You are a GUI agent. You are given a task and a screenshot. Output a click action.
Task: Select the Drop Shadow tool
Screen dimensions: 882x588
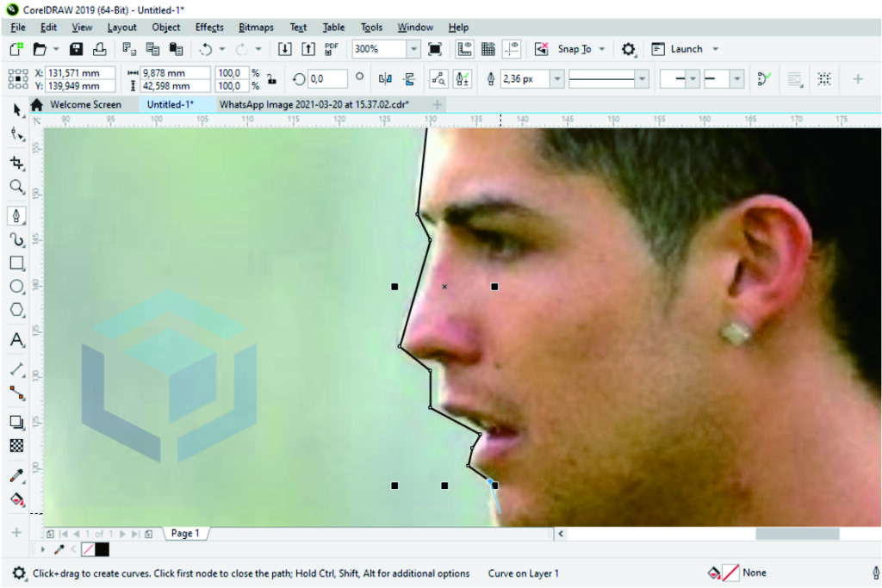coord(17,422)
